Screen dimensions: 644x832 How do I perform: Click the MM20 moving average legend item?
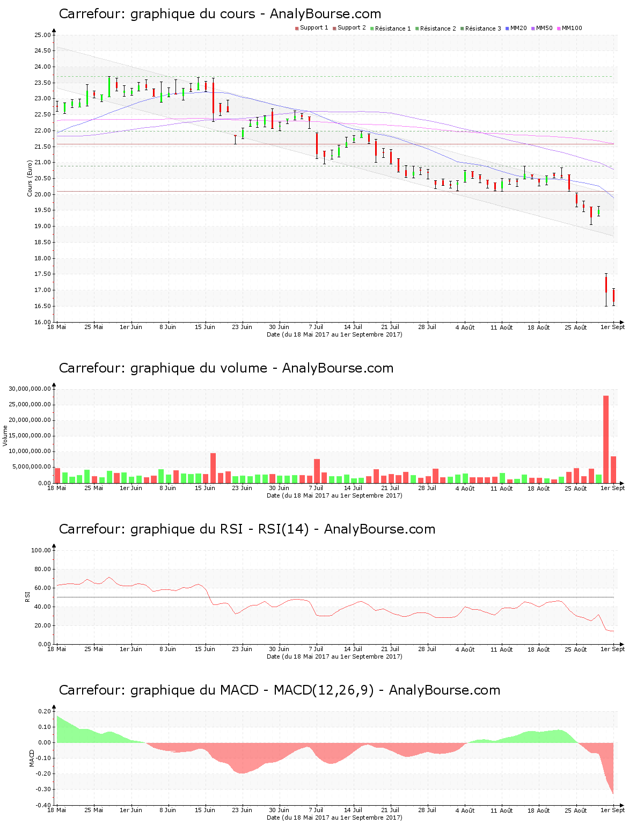[518, 28]
